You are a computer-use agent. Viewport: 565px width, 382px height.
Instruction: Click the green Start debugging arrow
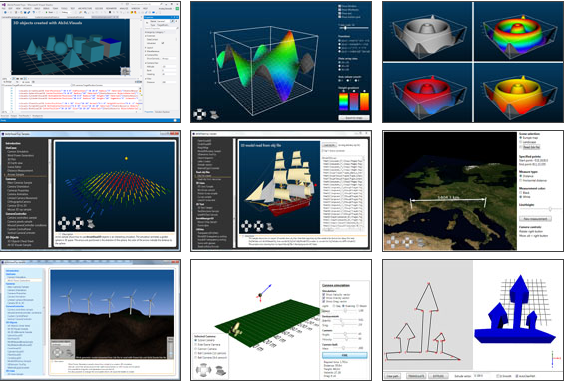47,12
